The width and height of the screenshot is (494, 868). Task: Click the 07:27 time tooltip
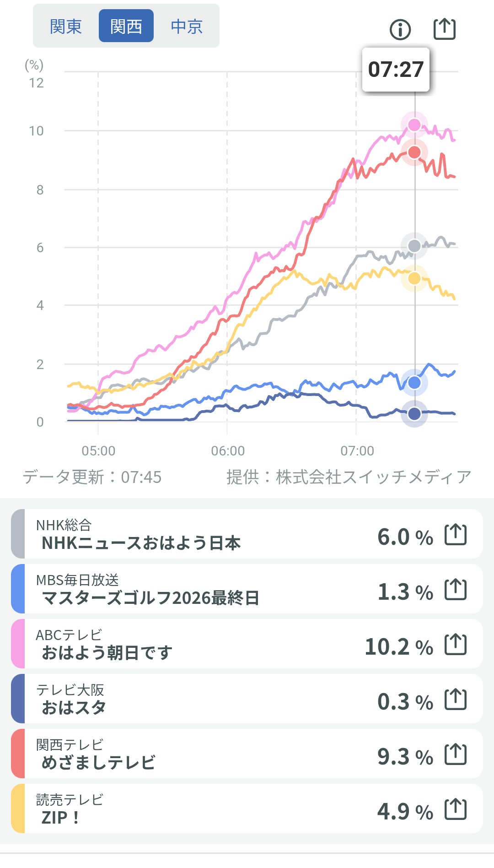coord(396,70)
